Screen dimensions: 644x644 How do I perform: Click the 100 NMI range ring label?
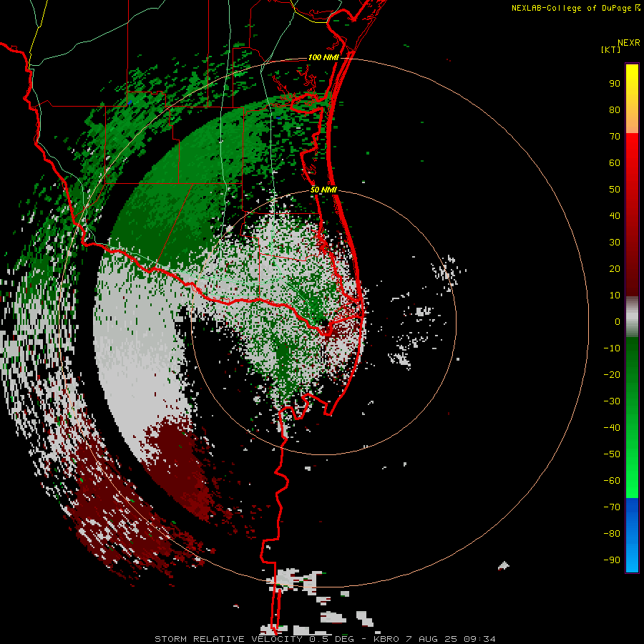click(x=323, y=57)
